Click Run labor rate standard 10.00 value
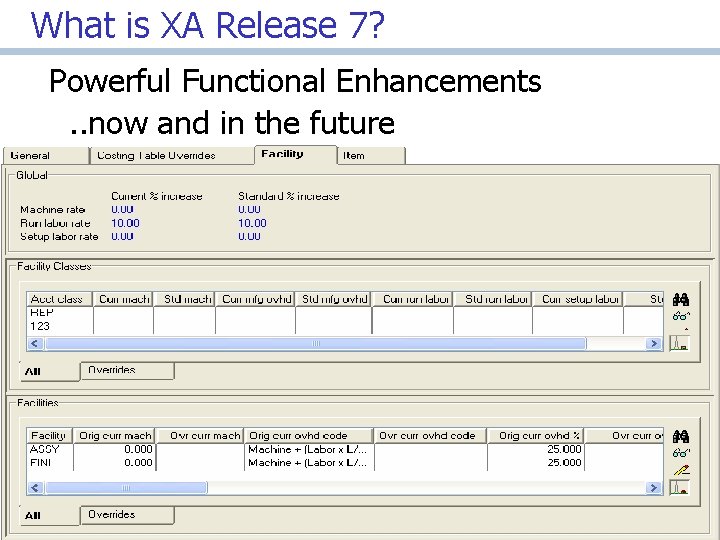720x540 pixels. 252,223
